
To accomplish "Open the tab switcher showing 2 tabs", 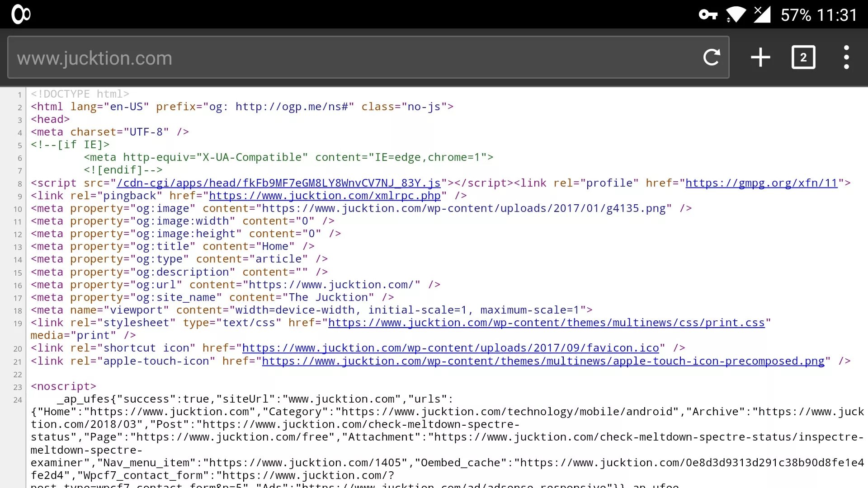I will [x=803, y=57].
